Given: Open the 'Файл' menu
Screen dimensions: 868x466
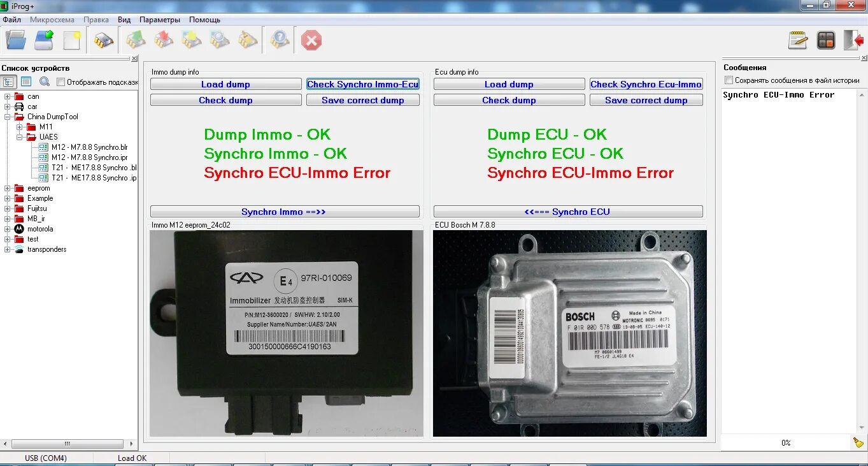Looking at the screenshot, I should 11,20.
